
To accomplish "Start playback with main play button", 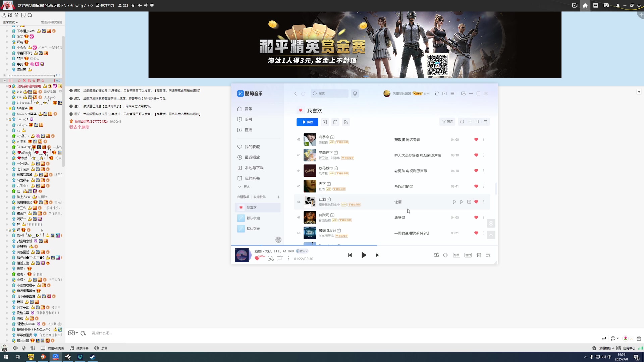I will (x=364, y=255).
